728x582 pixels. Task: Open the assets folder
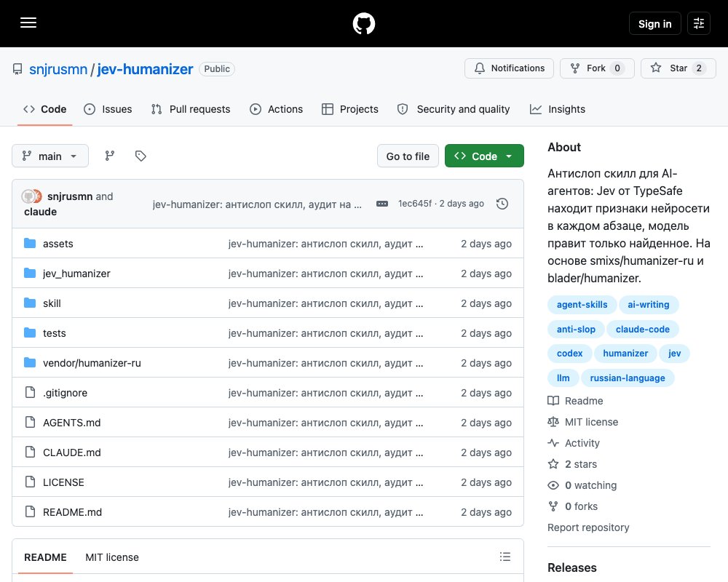[58, 244]
